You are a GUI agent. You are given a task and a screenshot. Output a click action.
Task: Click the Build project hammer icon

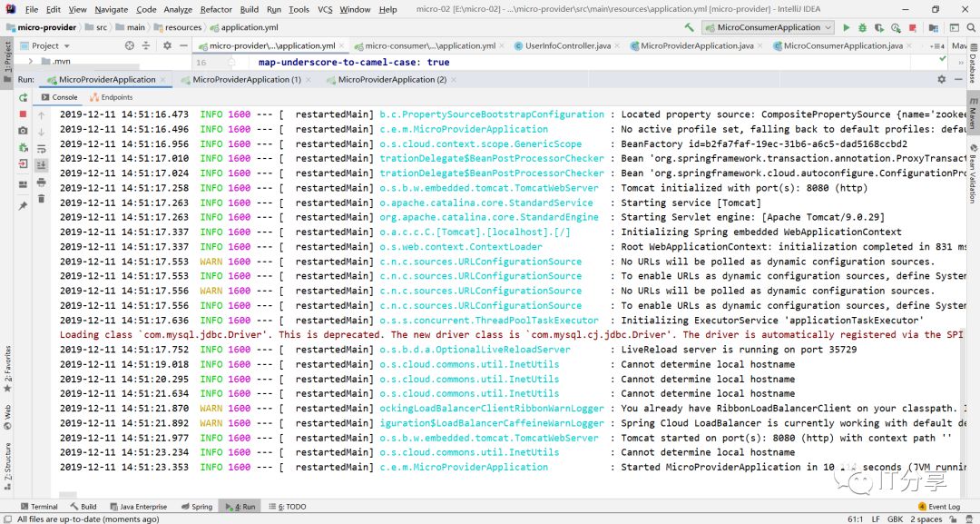click(690, 27)
